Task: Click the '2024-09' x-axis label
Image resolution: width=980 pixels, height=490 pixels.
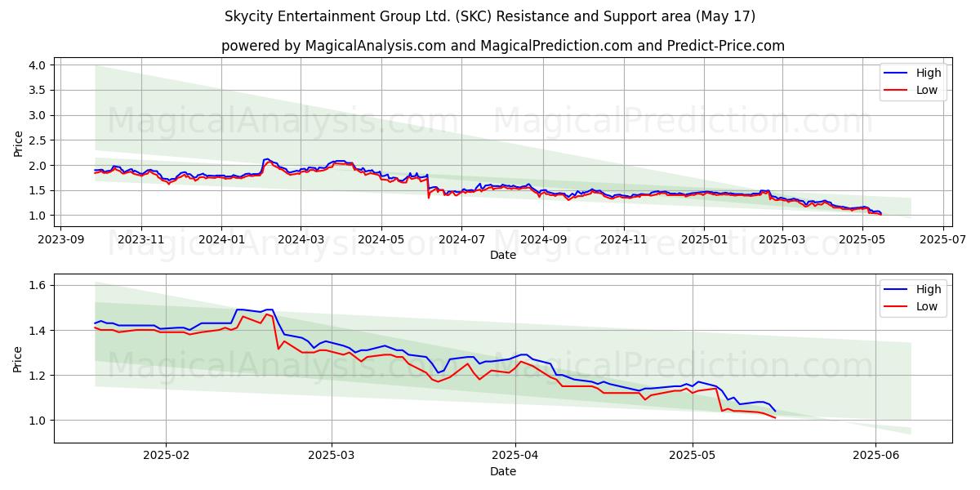Action: point(541,240)
